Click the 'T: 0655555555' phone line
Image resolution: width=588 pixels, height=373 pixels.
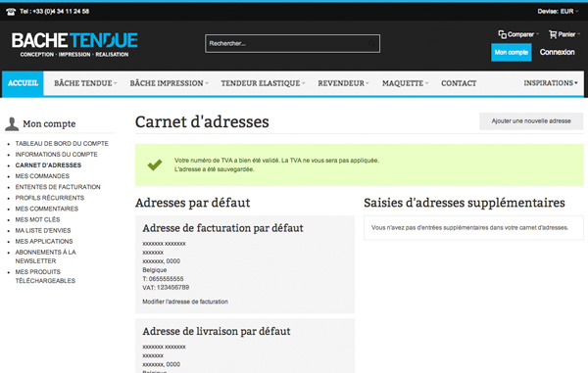(163, 279)
